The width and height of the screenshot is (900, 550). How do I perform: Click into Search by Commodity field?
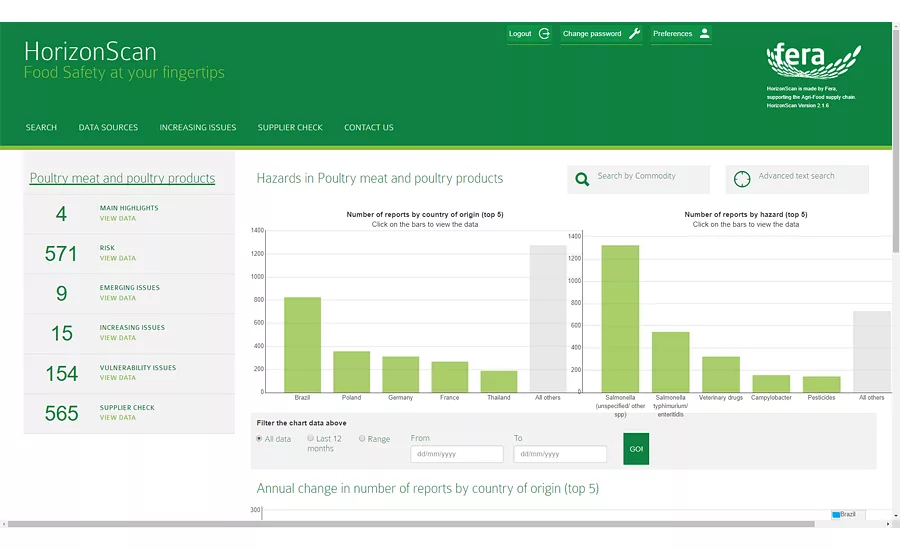pyautogui.click(x=638, y=179)
